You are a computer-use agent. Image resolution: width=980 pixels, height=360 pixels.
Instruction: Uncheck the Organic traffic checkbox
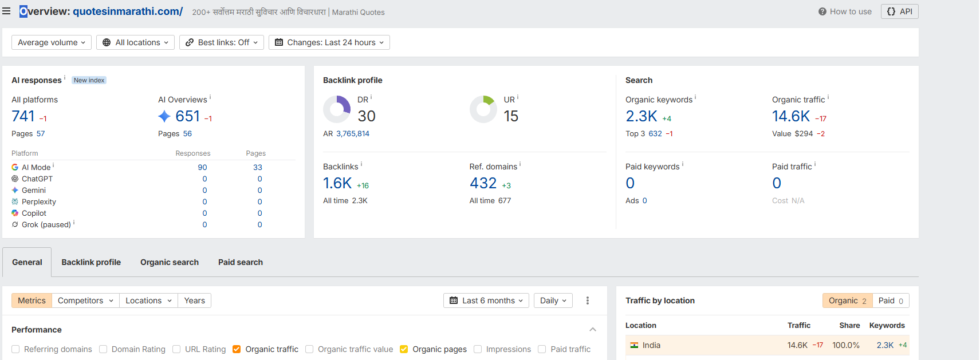coord(237,349)
